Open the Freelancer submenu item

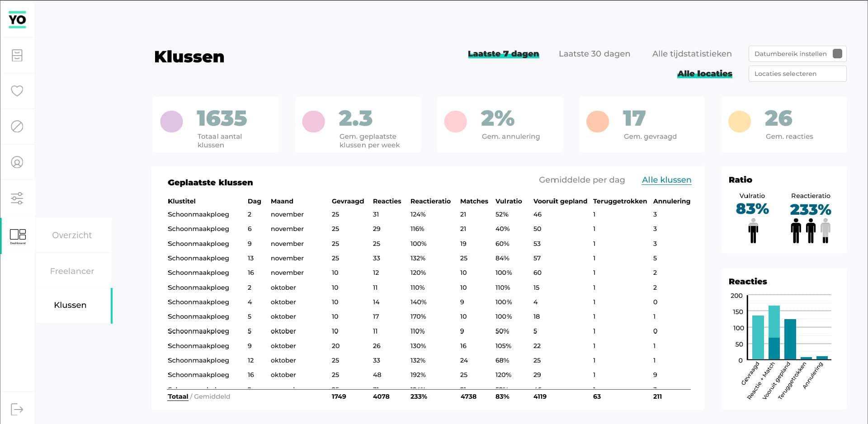[72, 271]
